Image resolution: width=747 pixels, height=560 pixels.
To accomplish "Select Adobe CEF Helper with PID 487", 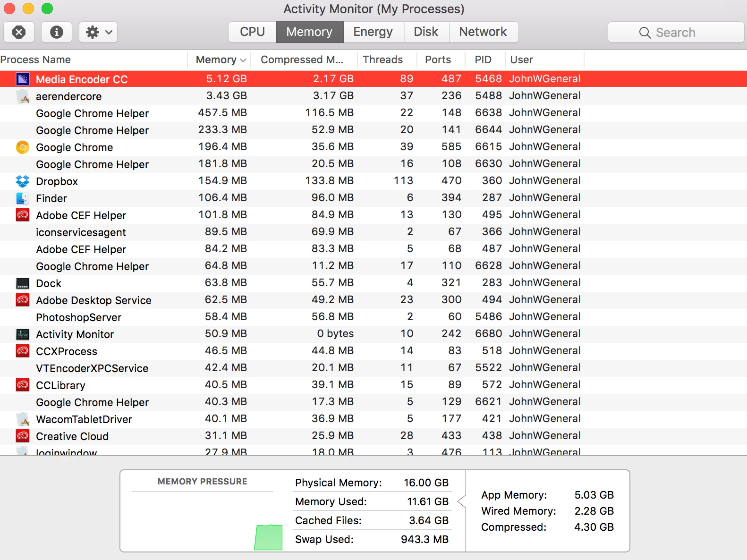I will click(373, 249).
